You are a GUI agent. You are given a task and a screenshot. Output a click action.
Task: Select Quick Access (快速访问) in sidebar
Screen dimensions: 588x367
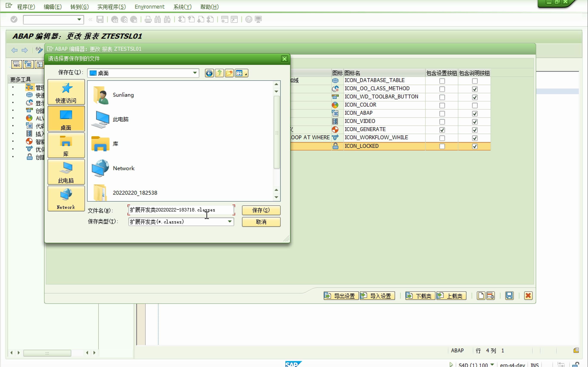66,92
